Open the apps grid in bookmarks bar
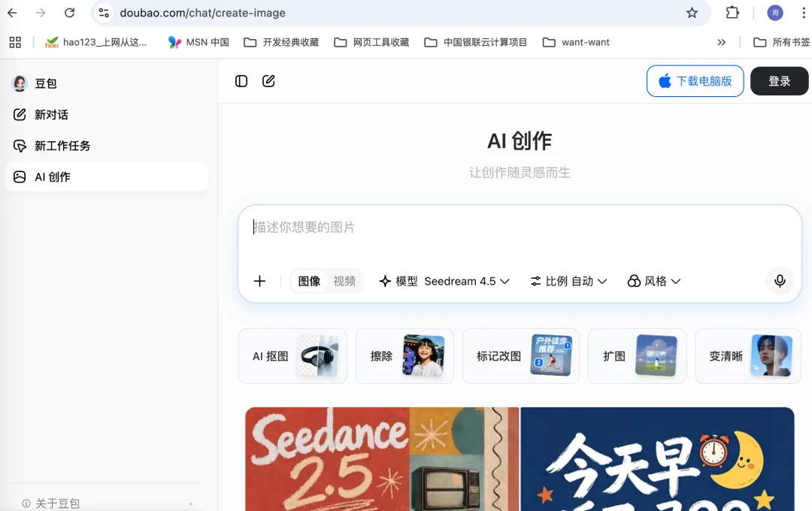Image resolution: width=812 pixels, height=511 pixels. [15, 42]
